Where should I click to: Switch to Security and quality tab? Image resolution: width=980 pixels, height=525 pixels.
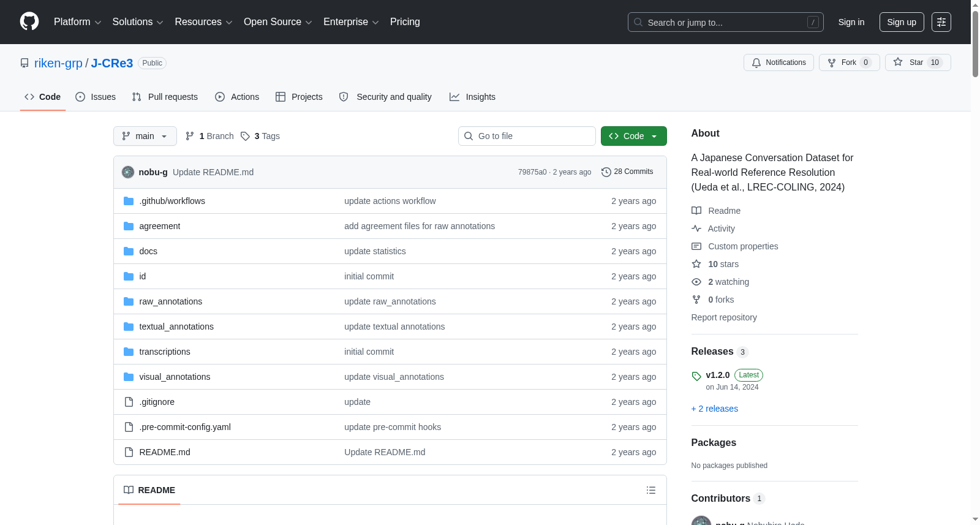coord(385,97)
